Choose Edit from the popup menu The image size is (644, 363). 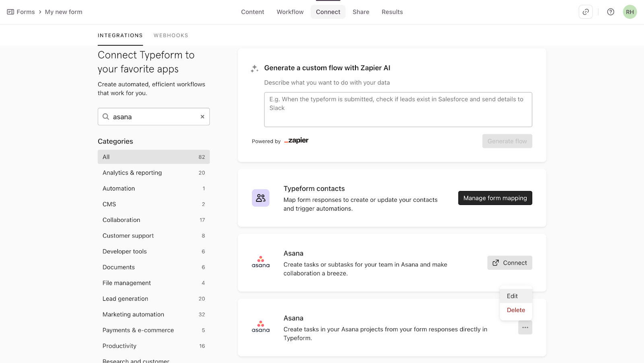tap(512, 296)
